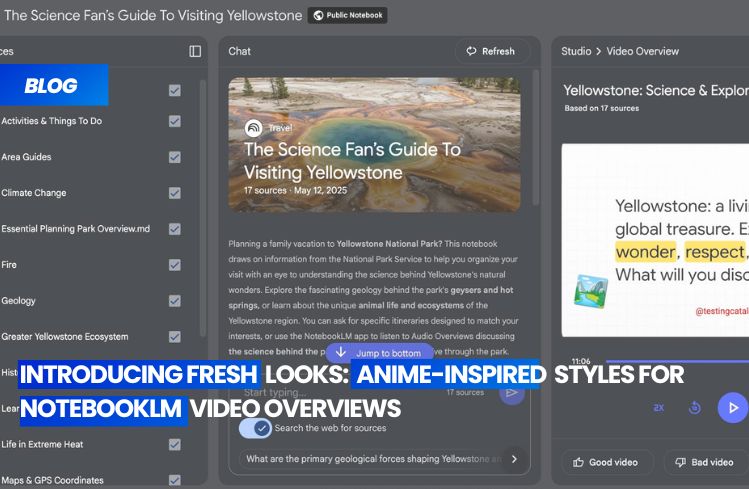Go to Studio in the breadcrumb

pyautogui.click(x=576, y=51)
